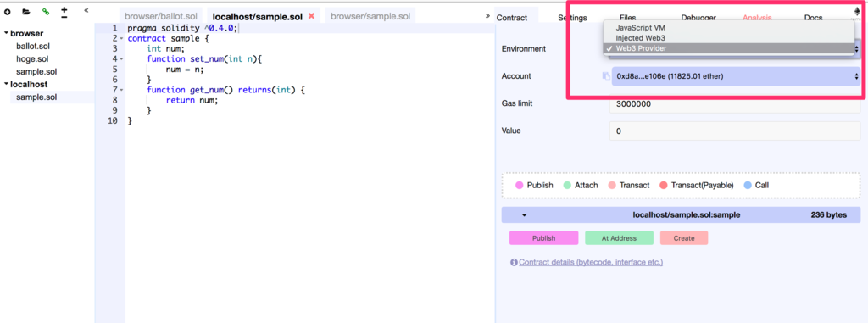868x323 pixels.
Task: Connect to localhost with the green link icon
Action: point(45,12)
